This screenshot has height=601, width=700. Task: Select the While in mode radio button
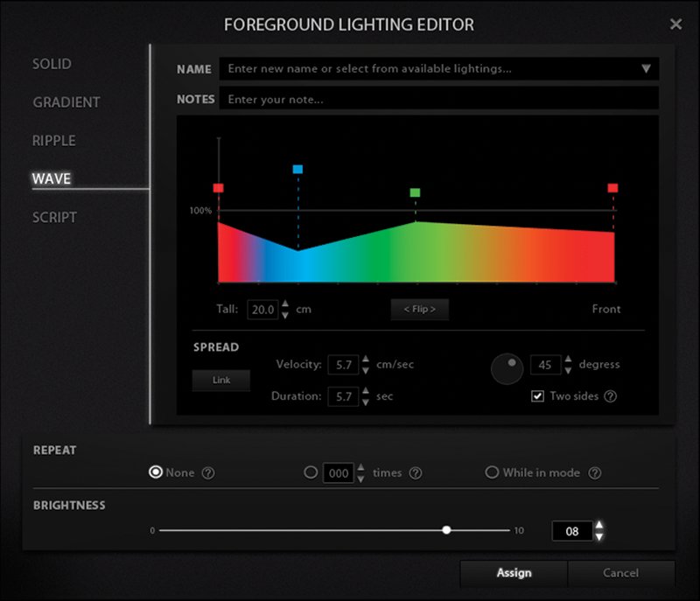492,472
